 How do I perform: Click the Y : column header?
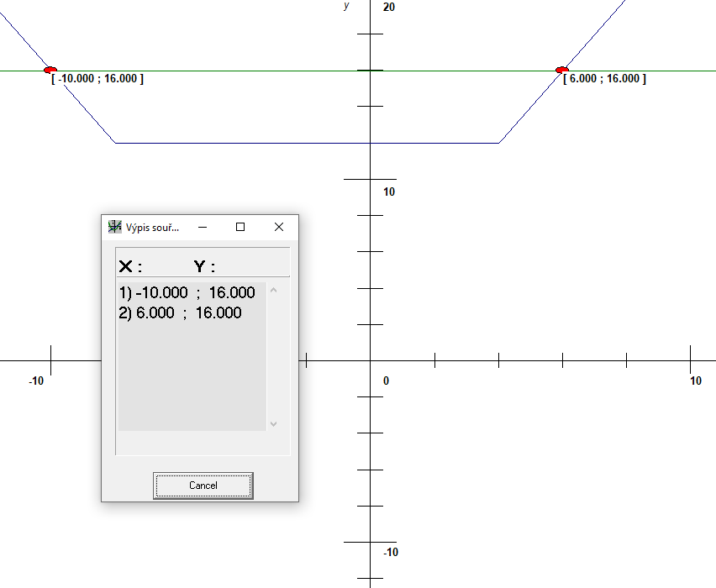[204, 267]
